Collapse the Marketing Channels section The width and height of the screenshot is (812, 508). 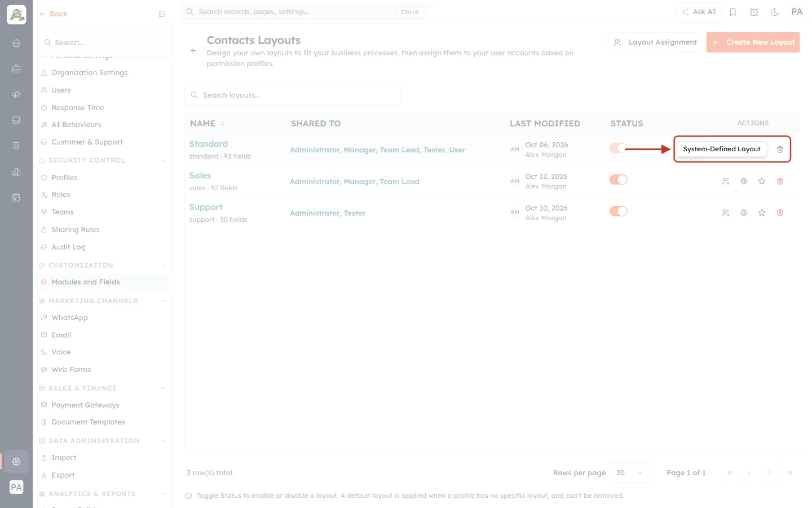pos(163,301)
